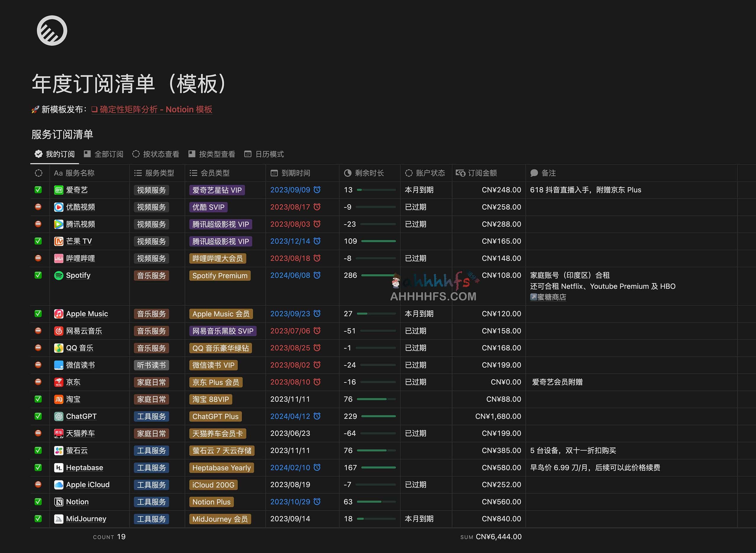Click the Apple Music icon
The image size is (756, 553).
[x=59, y=314]
